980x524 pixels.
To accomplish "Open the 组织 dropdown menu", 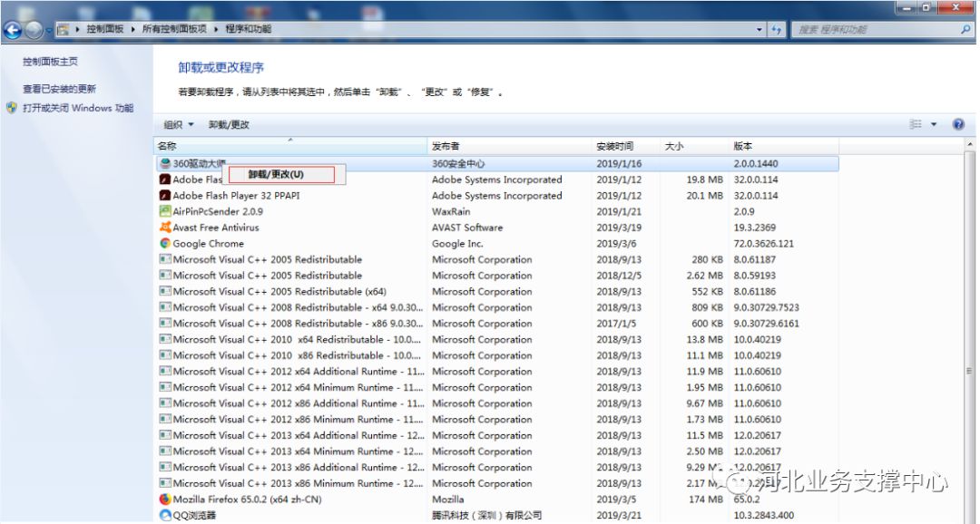I will point(179,125).
